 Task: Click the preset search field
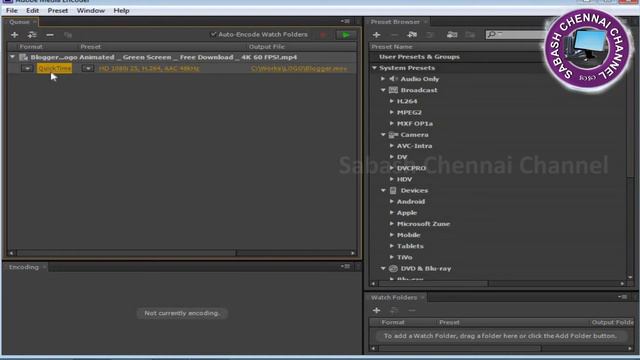click(x=516, y=35)
